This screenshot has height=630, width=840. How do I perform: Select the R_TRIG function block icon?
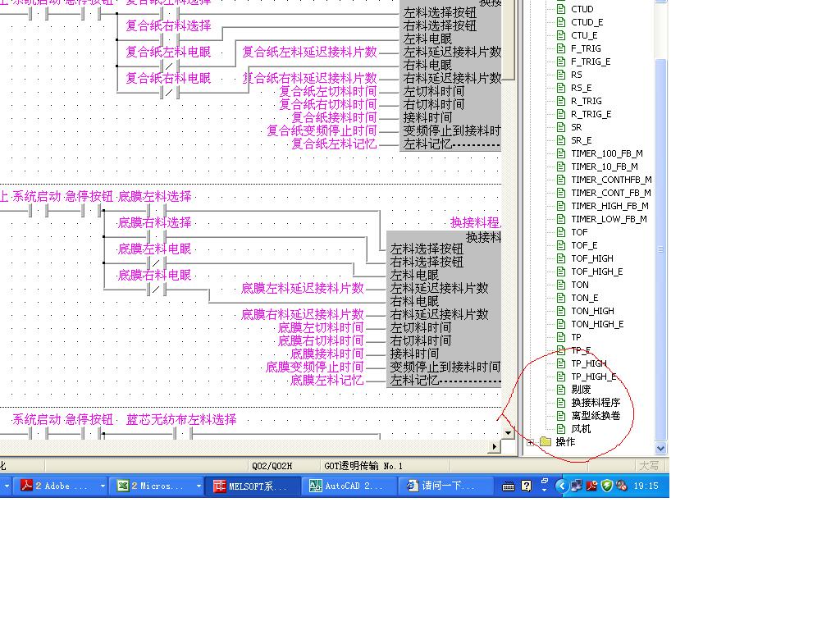tap(562, 101)
